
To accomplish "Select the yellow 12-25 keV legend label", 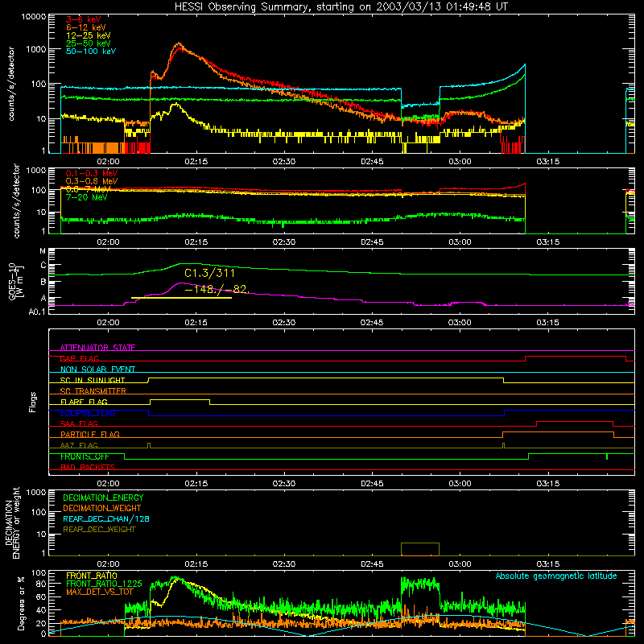I will click(x=89, y=35).
